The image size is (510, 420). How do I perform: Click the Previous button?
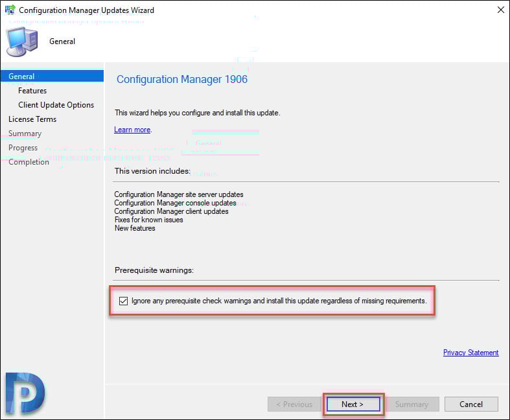coord(294,404)
